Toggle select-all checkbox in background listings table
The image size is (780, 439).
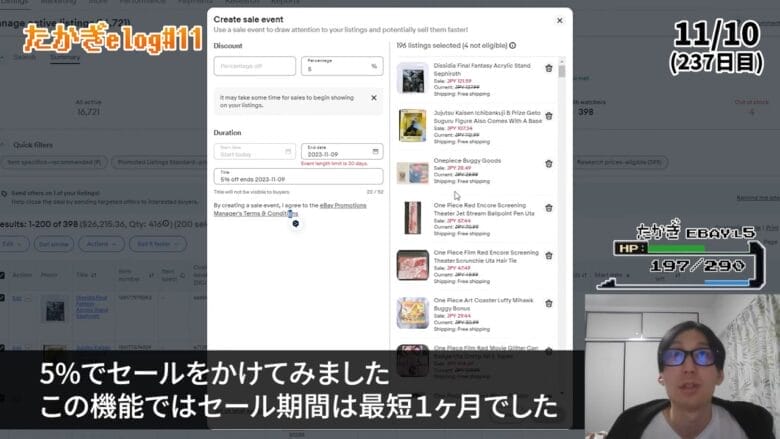click(x=2, y=275)
